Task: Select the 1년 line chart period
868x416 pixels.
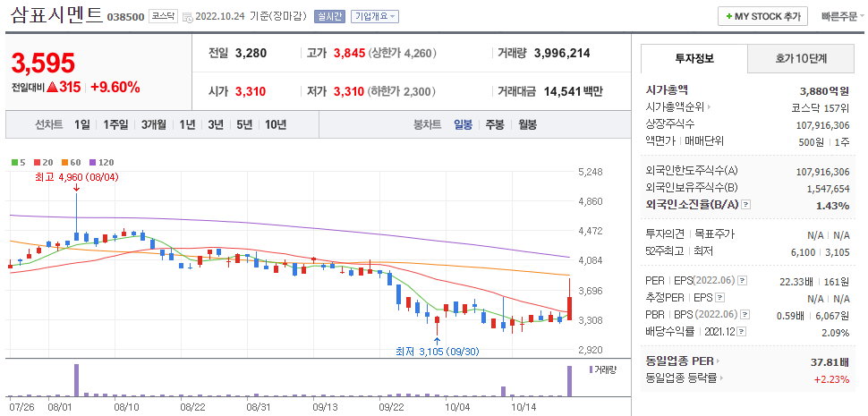Action: pyautogui.click(x=187, y=124)
